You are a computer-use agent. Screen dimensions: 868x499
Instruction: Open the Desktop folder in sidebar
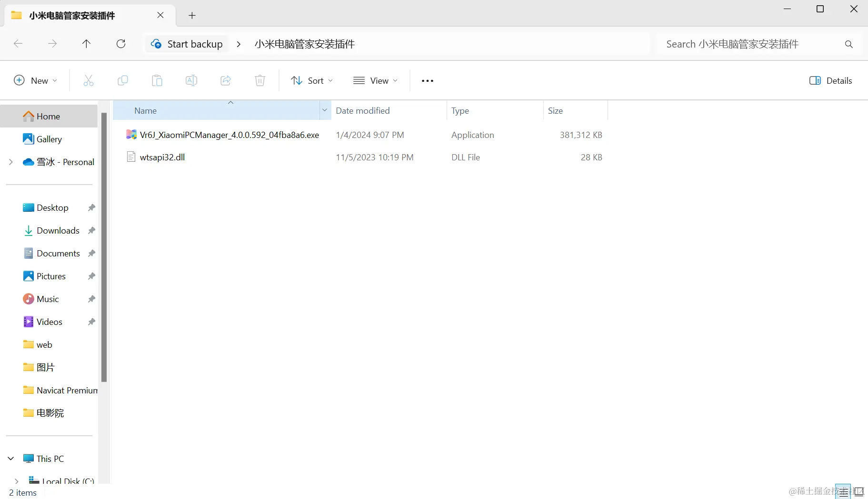pyautogui.click(x=52, y=208)
